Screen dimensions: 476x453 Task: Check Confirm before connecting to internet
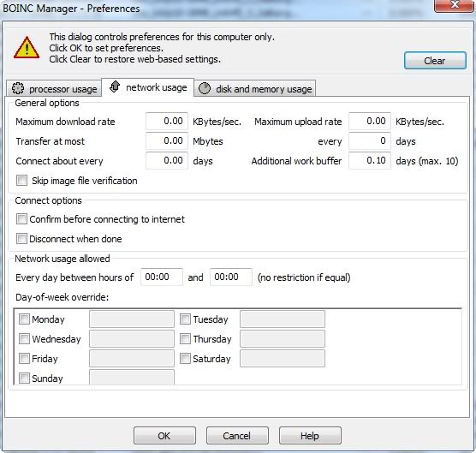tap(21, 219)
